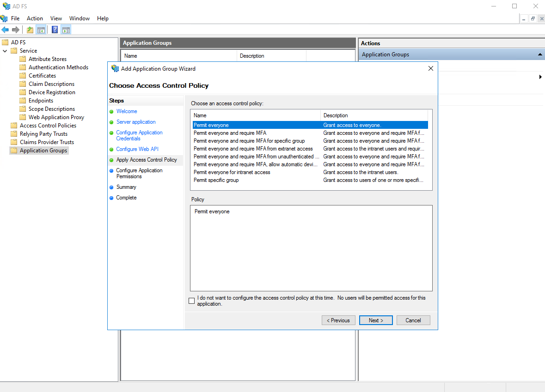Select Access Control Policies in tree

pyautogui.click(x=48, y=126)
